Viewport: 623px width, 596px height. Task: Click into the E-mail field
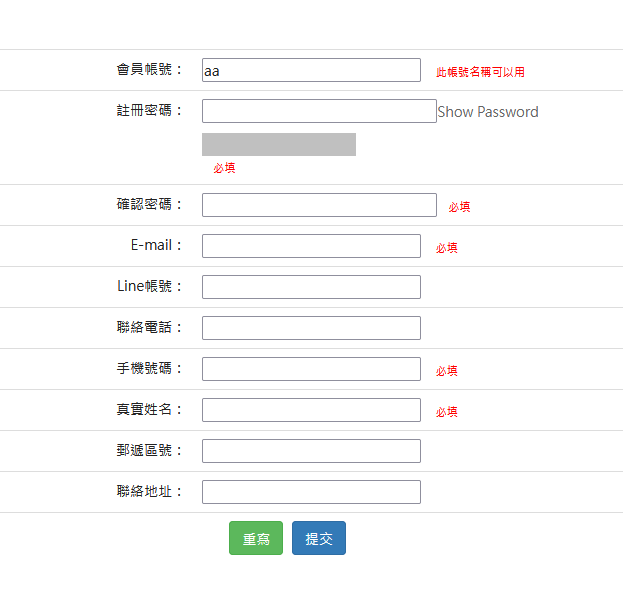(311, 246)
